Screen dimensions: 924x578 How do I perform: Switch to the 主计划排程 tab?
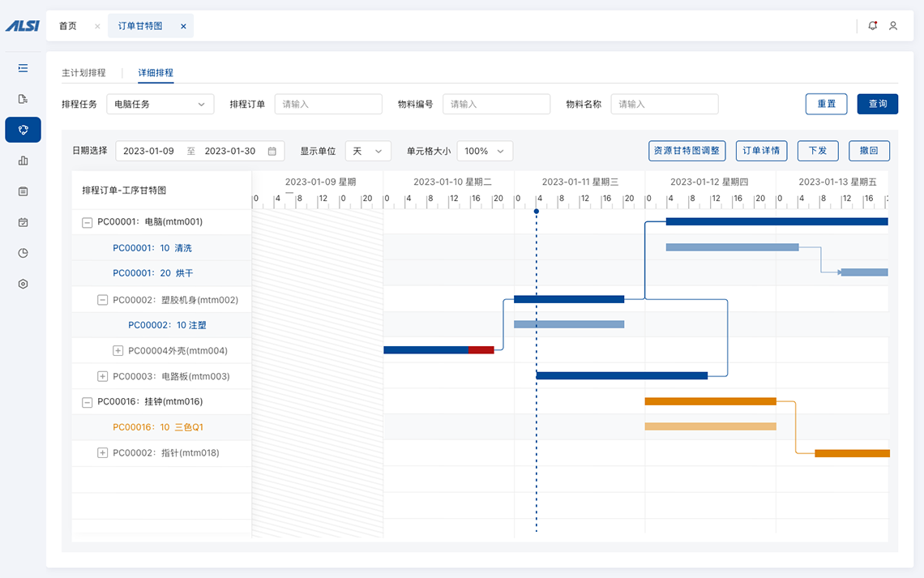point(83,73)
